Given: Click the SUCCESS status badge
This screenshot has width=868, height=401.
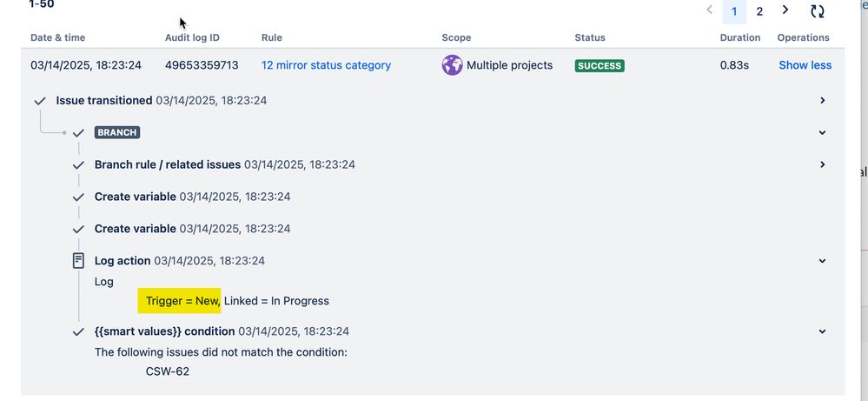Looking at the screenshot, I should tap(600, 66).
